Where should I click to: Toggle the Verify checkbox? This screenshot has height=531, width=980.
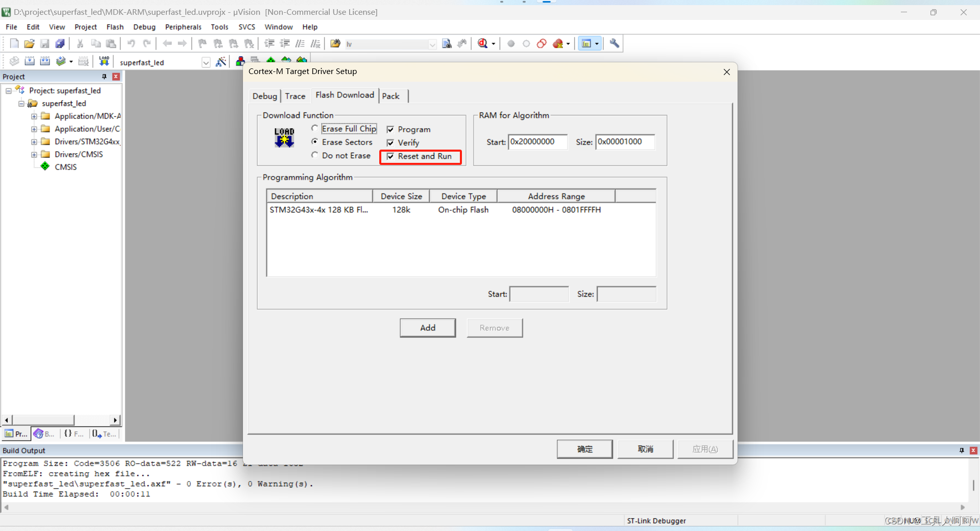pyautogui.click(x=390, y=143)
